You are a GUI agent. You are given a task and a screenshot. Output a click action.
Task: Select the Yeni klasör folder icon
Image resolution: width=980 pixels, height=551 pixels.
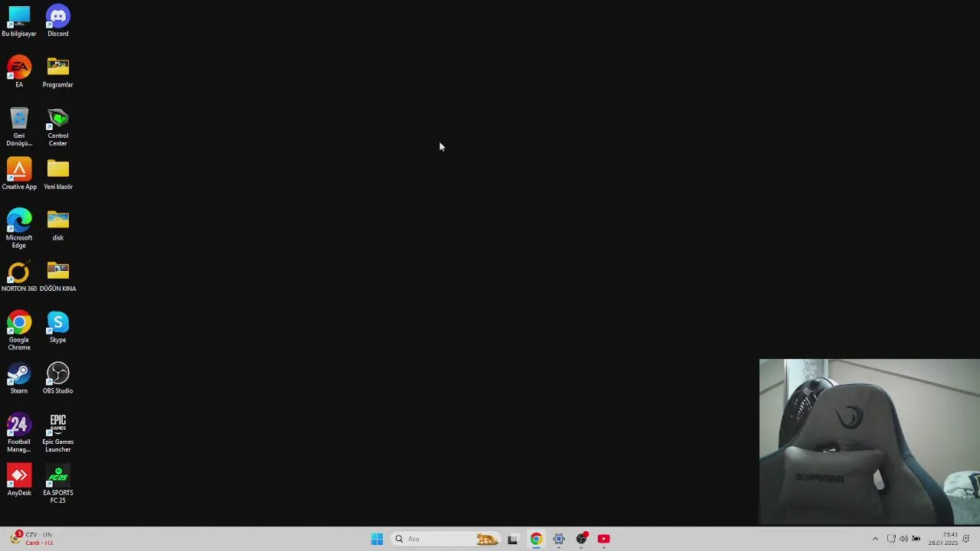tap(58, 174)
